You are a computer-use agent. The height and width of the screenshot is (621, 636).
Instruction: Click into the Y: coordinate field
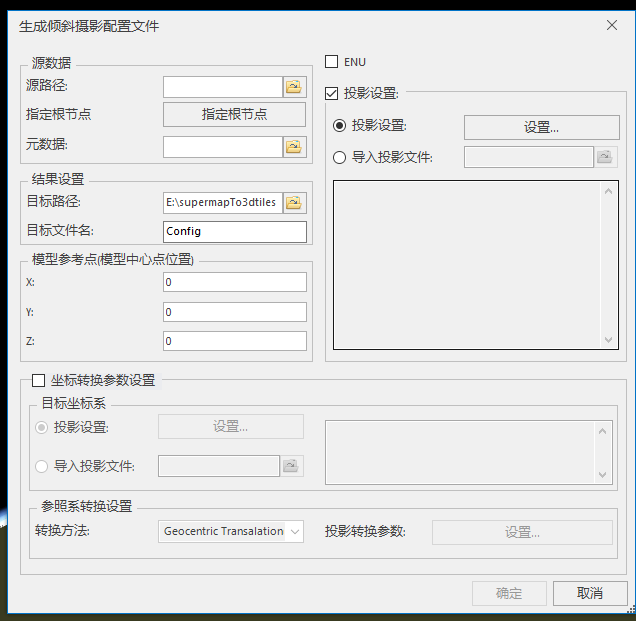[235, 312]
